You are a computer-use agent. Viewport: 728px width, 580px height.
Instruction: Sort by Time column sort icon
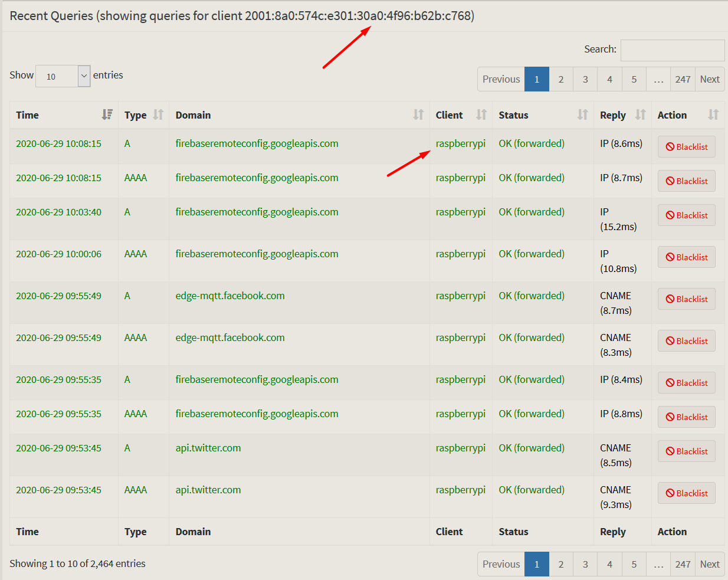tap(107, 114)
